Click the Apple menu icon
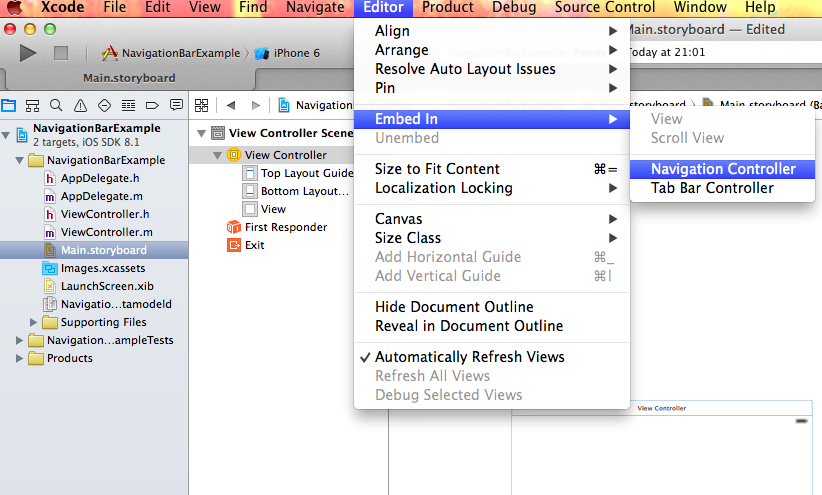 tap(15, 7)
